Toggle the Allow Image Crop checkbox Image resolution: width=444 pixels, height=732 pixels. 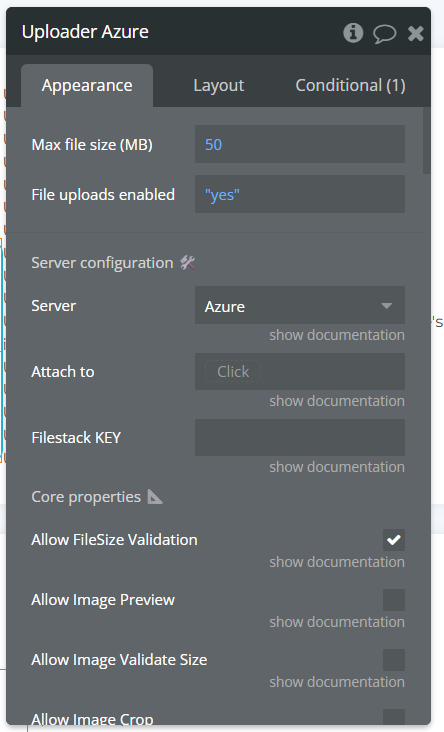(x=394, y=717)
